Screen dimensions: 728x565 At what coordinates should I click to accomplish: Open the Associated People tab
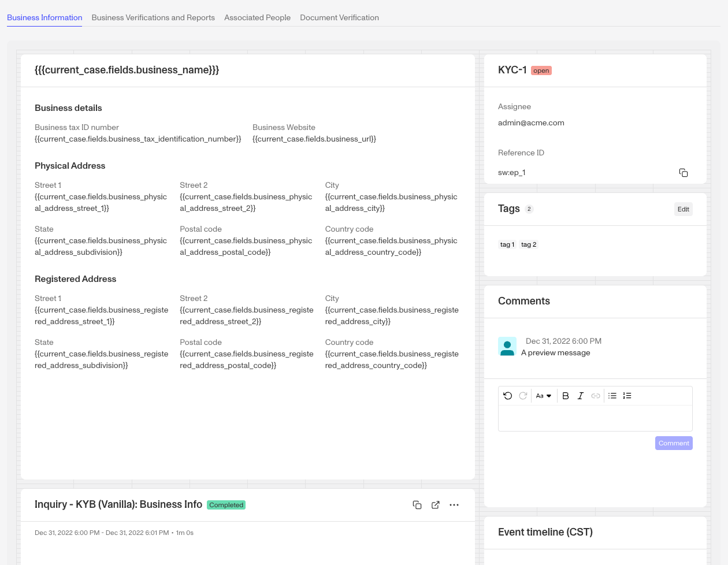coord(257,17)
